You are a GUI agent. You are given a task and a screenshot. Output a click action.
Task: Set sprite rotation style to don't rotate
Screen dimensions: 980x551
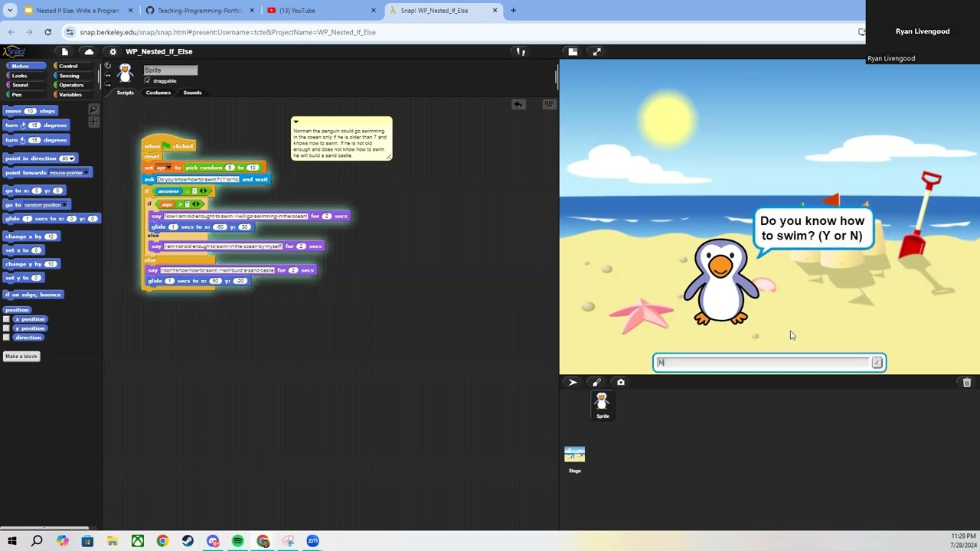pos(108,84)
